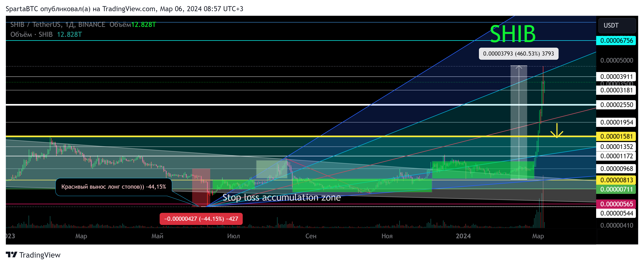Viewport: 644px width, 265px height.
Task: Click the magenta 0.00000565 price label
Action: [616, 204]
